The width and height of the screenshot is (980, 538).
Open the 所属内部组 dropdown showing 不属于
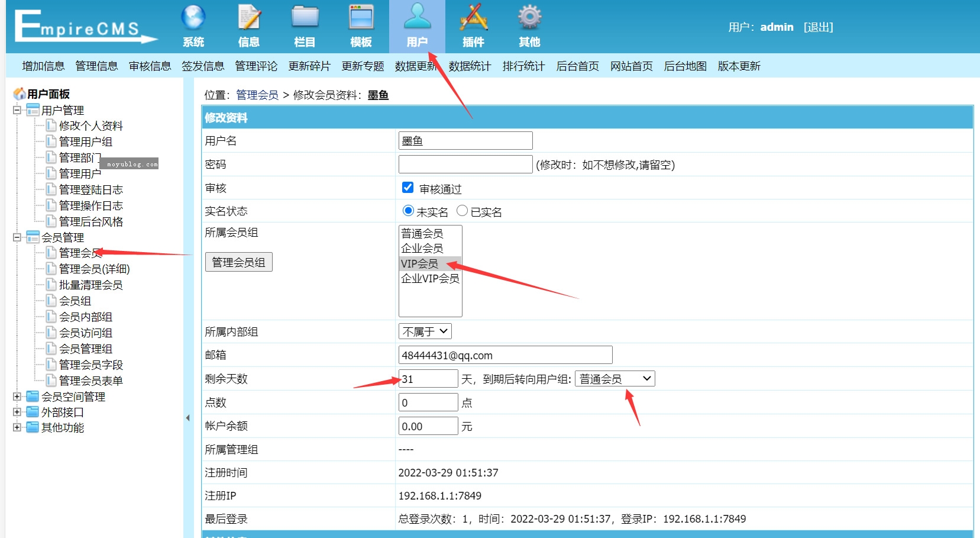click(425, 331)
